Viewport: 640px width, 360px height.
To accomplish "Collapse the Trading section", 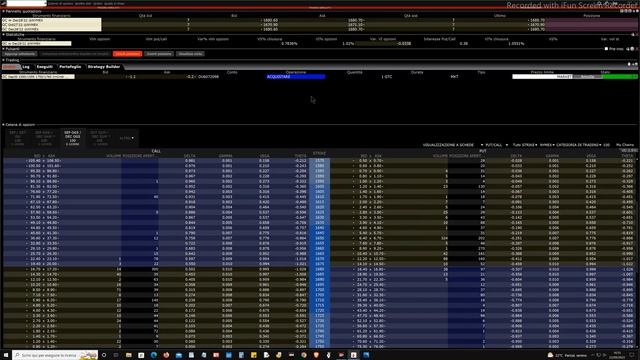I will 3,60.
